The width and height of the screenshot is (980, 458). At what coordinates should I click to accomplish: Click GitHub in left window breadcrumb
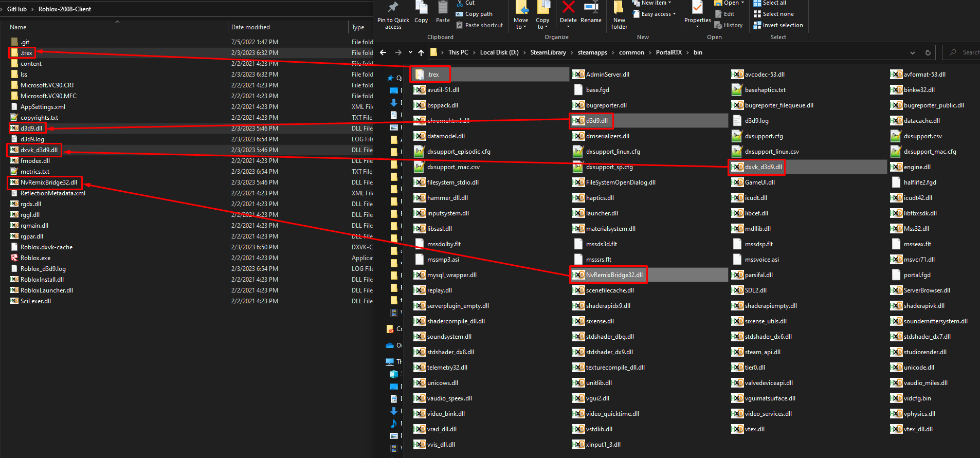(17, 9)
